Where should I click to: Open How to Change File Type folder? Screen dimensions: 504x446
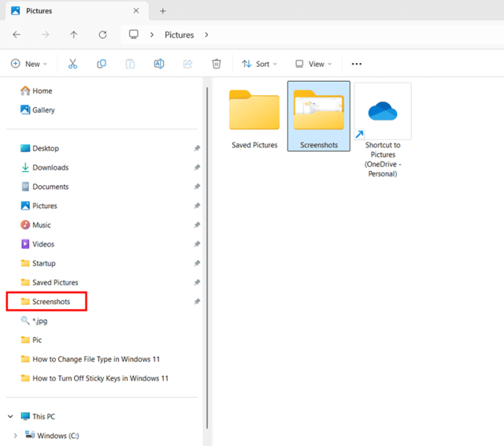90,359
